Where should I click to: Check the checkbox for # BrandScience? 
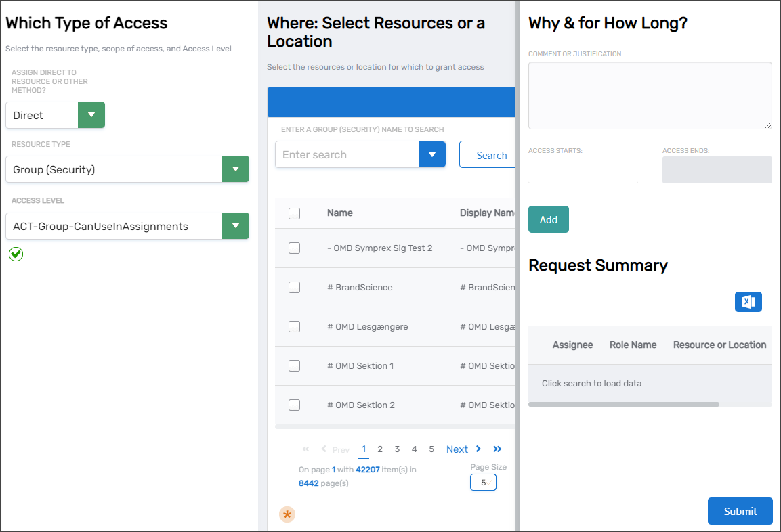coord(294,287)
